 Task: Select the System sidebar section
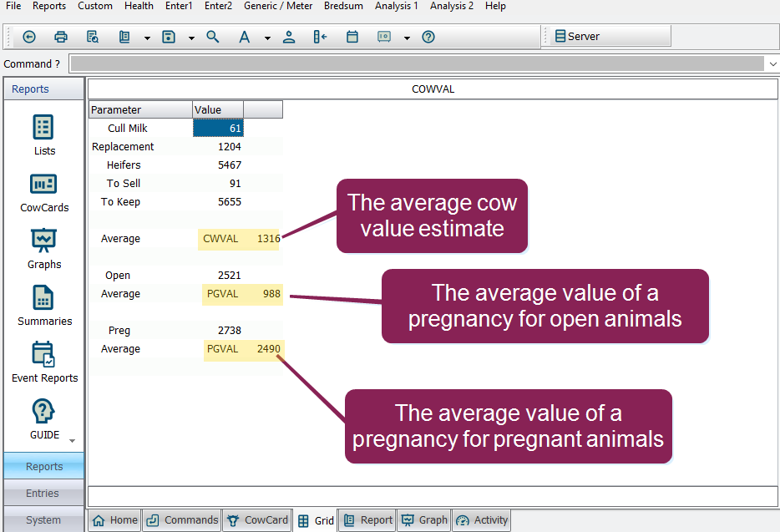point(43,520)
